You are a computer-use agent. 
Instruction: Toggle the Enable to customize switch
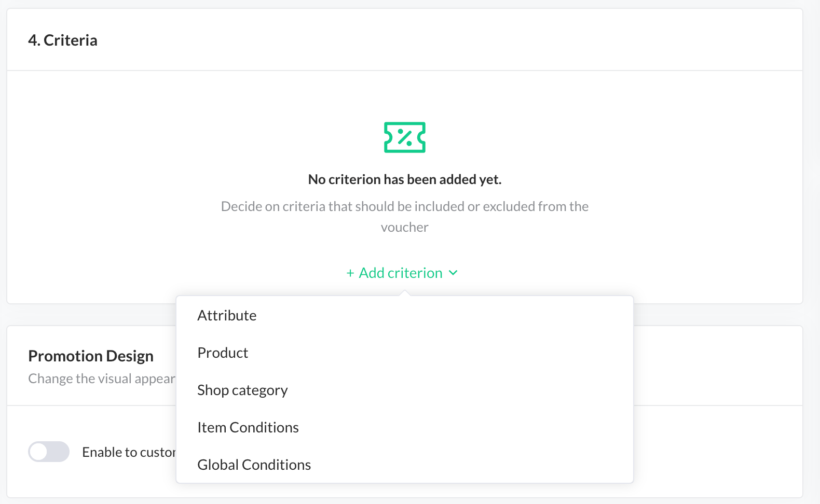click(x=49, y=452)
